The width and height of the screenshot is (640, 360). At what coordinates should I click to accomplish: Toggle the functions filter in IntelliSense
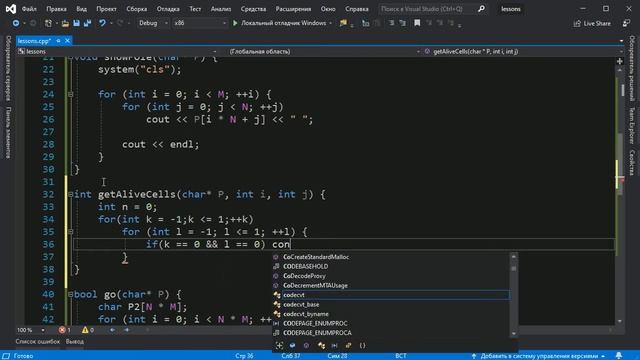pos(306,345)
